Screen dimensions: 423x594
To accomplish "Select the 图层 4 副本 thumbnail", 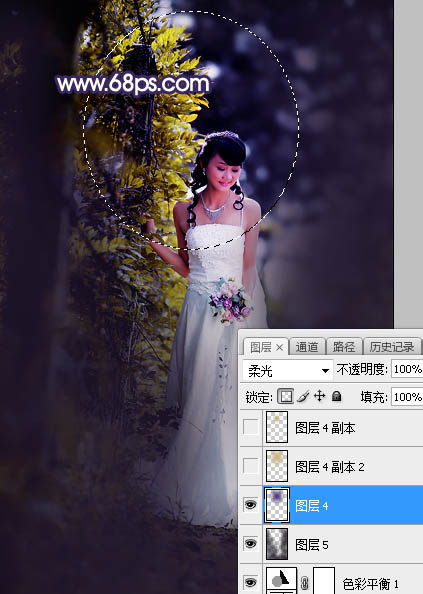I will [277, 427].
